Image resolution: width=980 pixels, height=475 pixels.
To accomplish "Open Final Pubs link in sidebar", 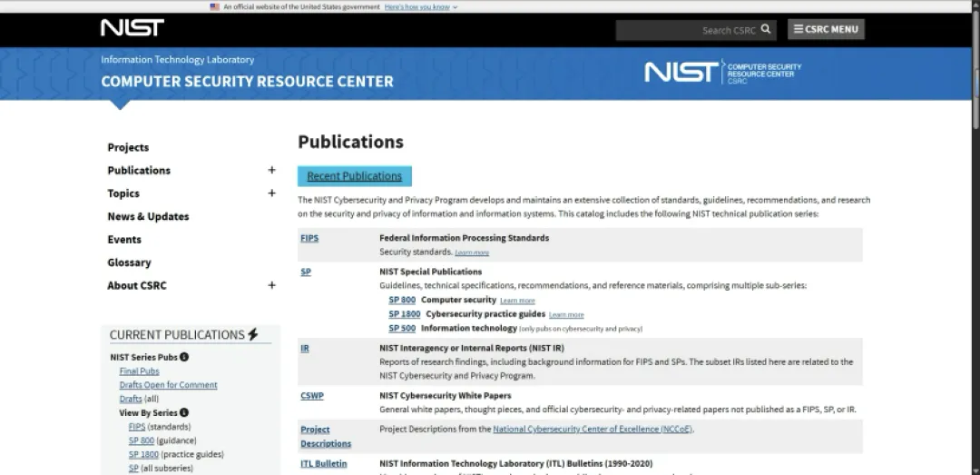I will pos(140,371).
